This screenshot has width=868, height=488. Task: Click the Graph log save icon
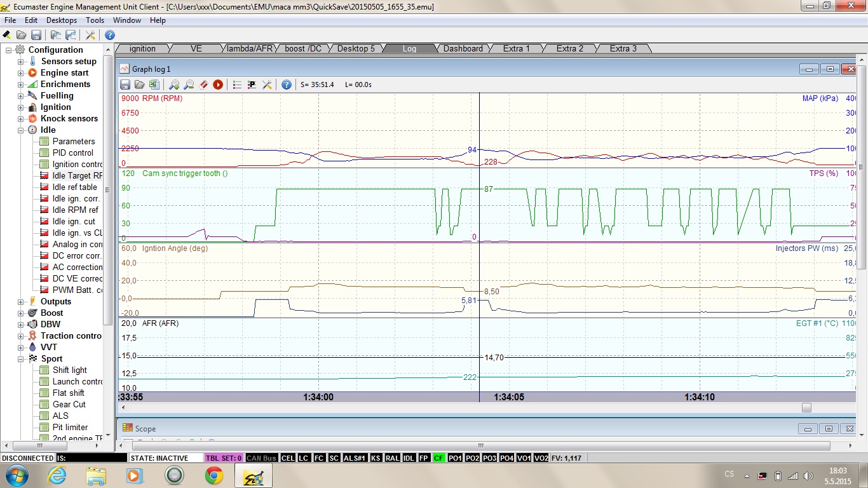pyautogui.click(x=125, y=85)
